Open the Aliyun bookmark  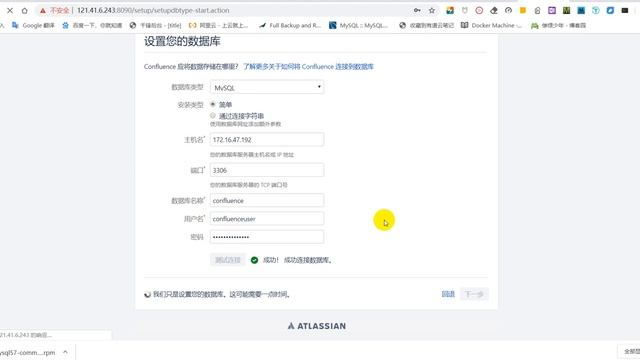(x=218, y=25)
